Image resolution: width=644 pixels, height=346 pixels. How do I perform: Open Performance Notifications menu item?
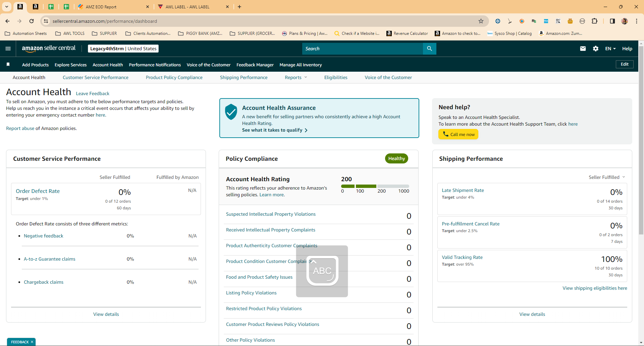[155, 65]
